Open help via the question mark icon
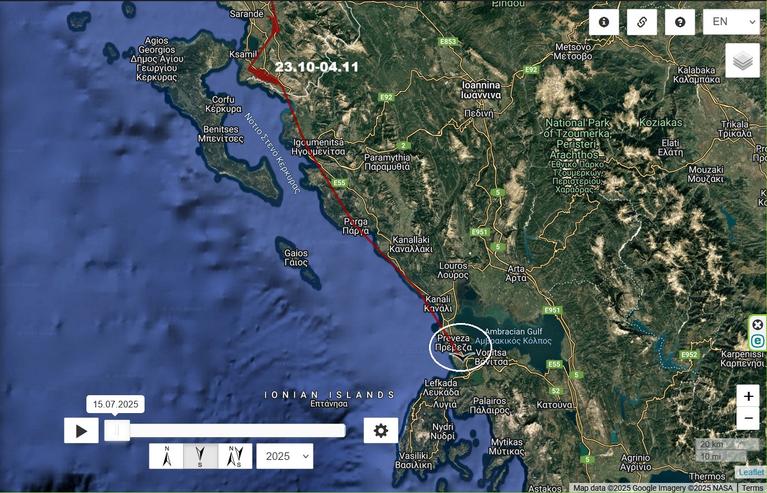The width and height of the screenshot is (767, 493). tap(680, 22)
